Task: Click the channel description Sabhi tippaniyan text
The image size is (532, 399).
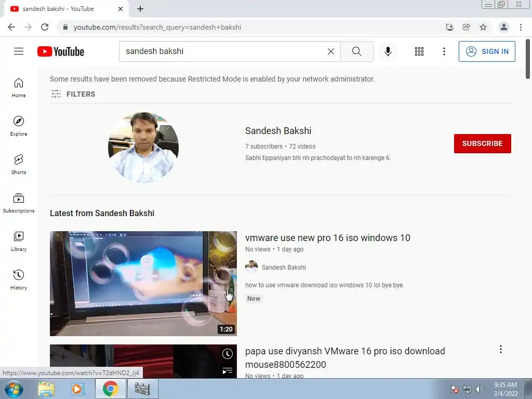Action: coord(318,158)
